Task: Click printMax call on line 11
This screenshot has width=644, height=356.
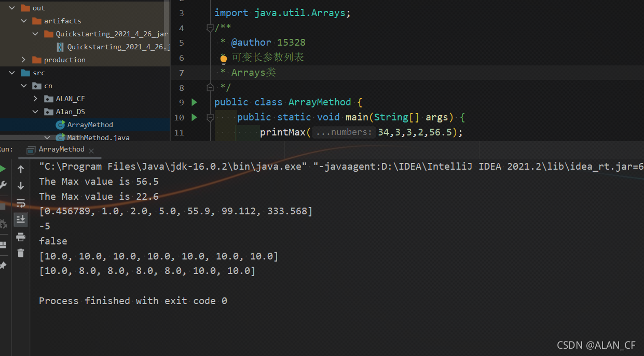Action: [361, 132]
